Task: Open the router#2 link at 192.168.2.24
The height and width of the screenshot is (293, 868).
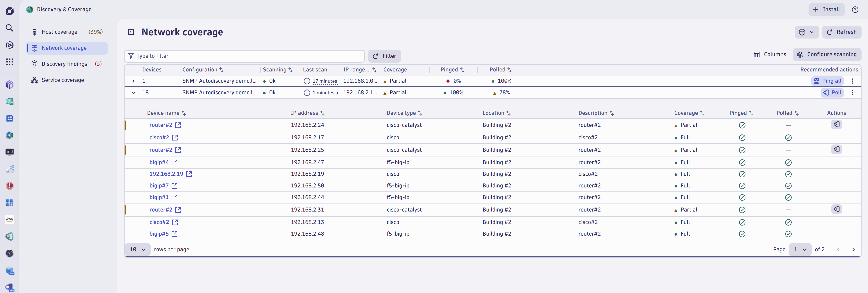Action: (x=161, y=125)
